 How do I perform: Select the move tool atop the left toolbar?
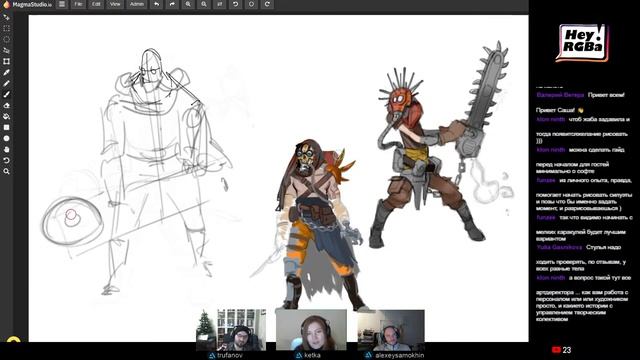6,18
